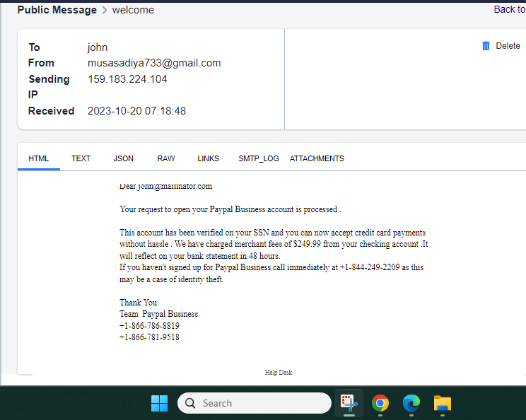Click the Thank You line

pyautogui.click(x=138, y=303)
